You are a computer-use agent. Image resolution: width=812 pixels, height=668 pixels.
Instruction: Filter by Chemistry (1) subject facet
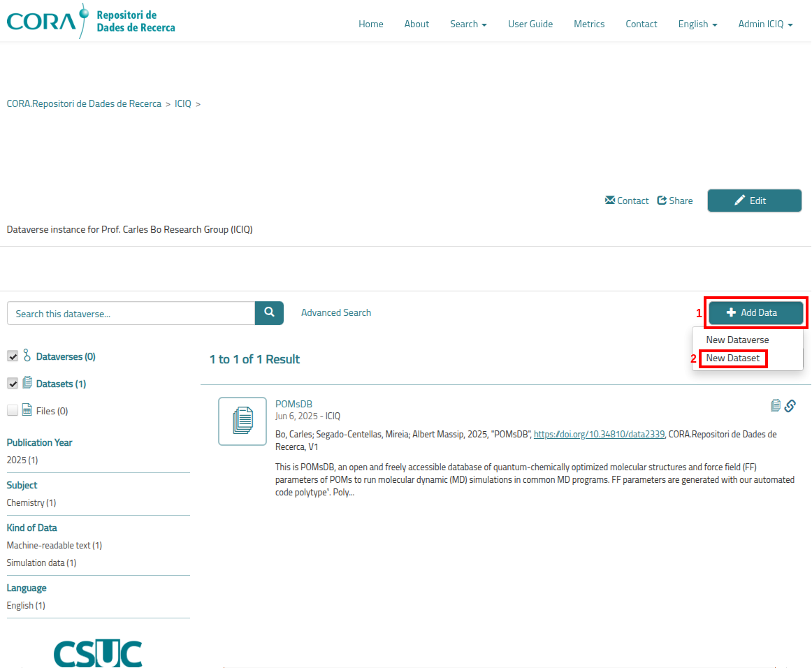[x=31, y=503]
